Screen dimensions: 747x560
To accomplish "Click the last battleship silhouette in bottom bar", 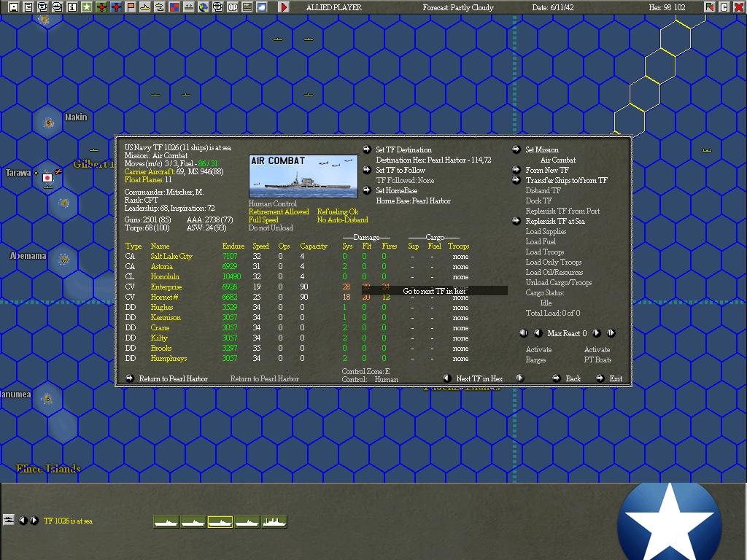I will (274, 522).
